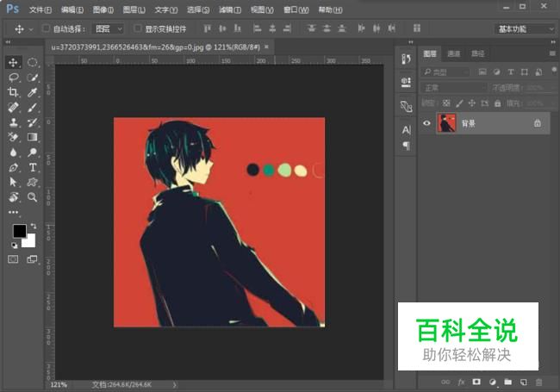Screen dimensions: 560x392
Task: Open the Edit Toolbar three-dots menu
Action: coord(13,212)
